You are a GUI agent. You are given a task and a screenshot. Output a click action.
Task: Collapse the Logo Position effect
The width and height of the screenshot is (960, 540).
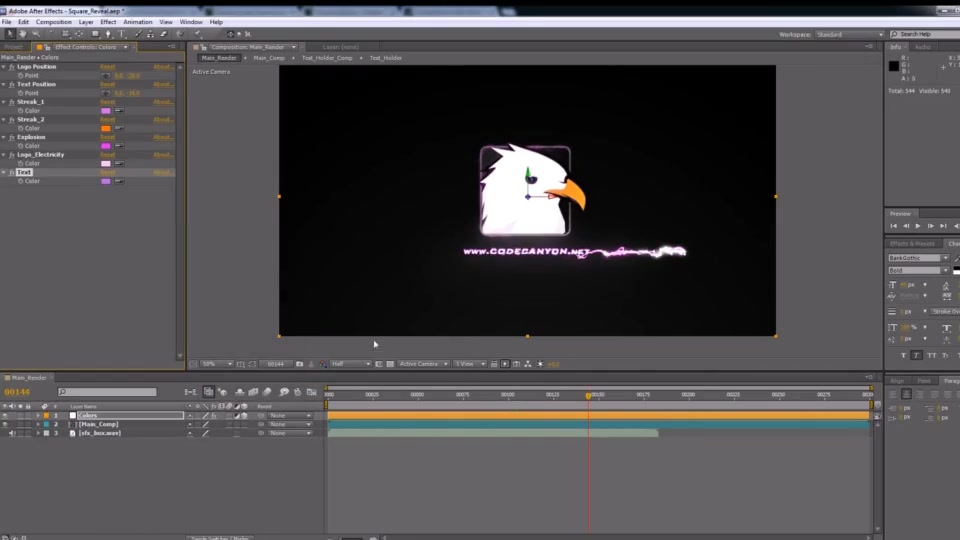[4, 67]
